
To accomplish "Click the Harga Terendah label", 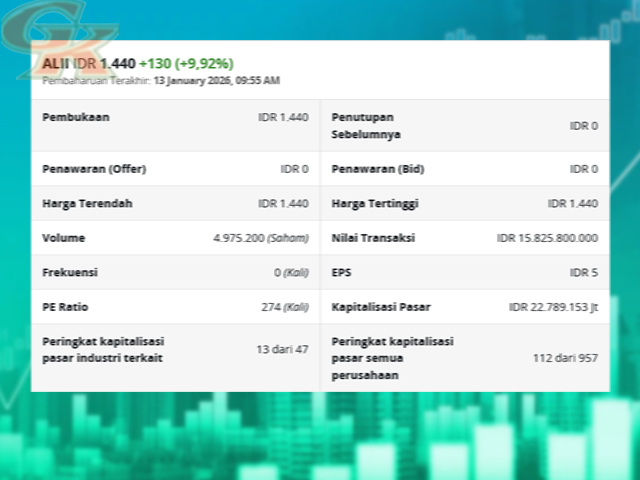I will tap(87, 203).
